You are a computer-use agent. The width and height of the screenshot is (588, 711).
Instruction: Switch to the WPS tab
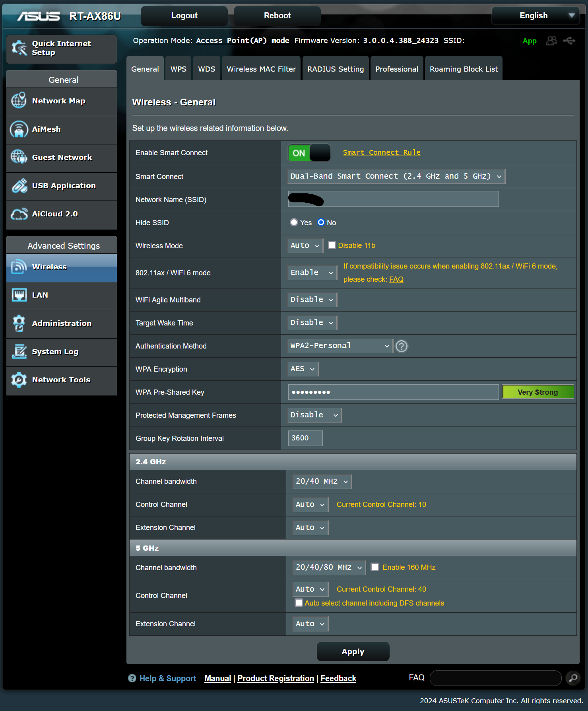[x=178, y=68]
